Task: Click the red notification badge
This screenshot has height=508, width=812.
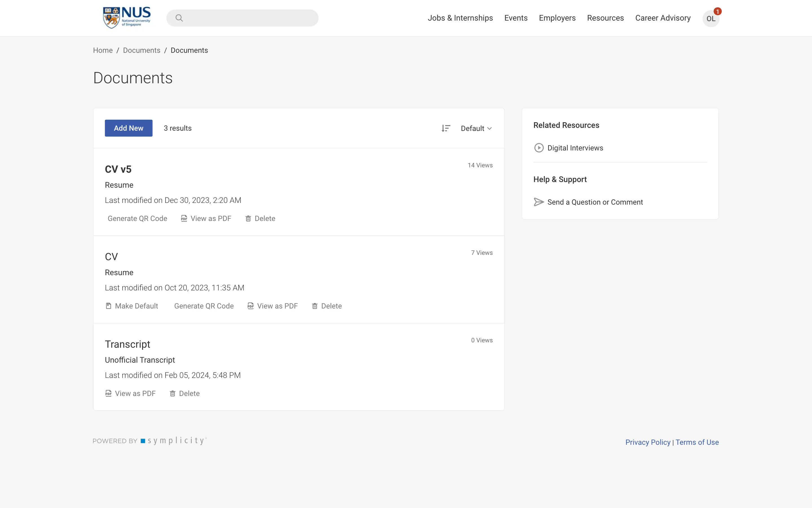Action: 717,11
